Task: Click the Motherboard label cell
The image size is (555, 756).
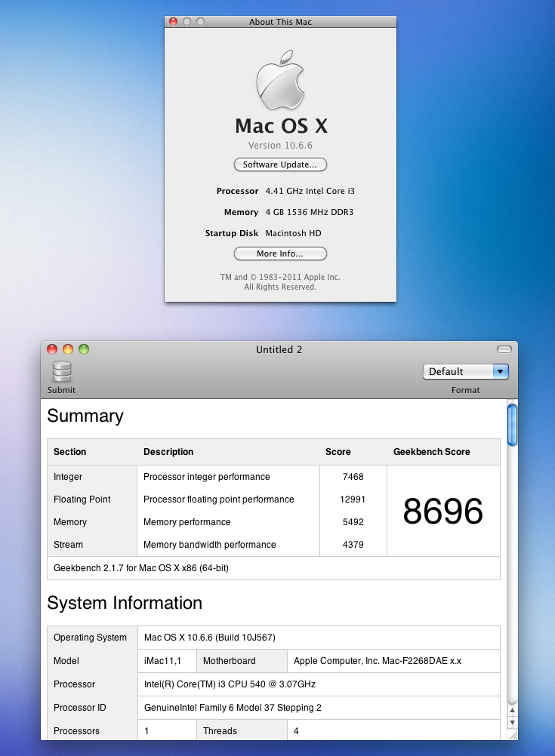Action: click(242, 661)
